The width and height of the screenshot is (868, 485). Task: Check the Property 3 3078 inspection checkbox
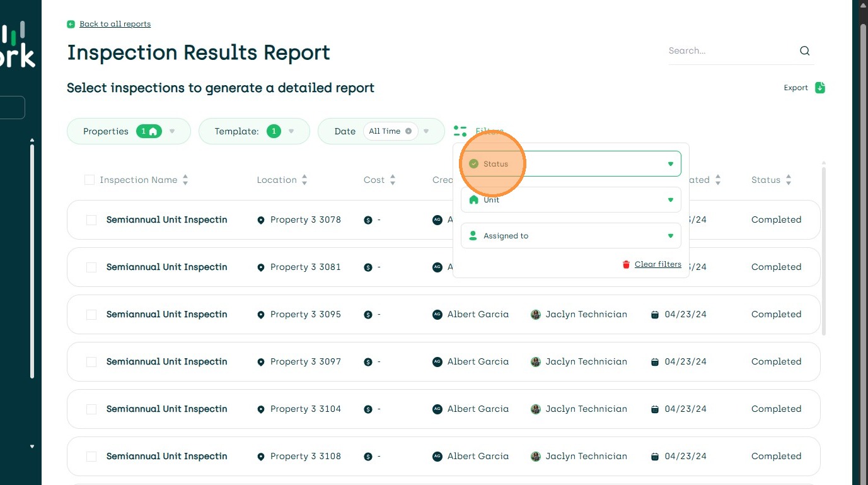91,220
